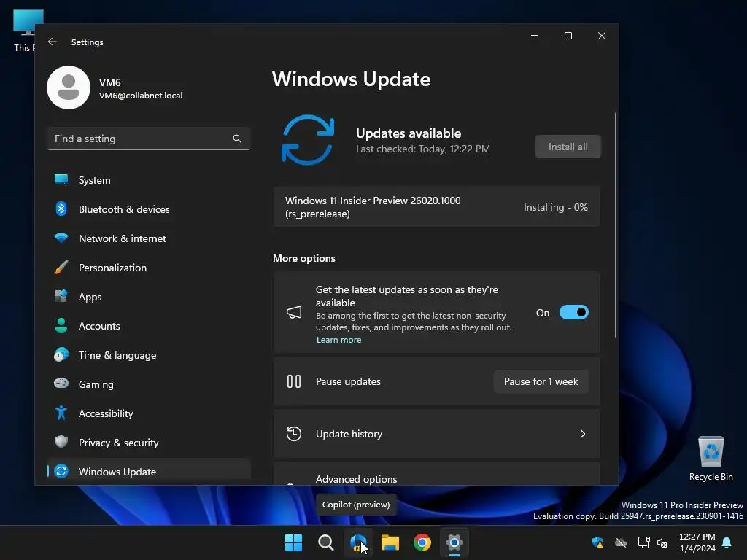
Task: Click the Last checked: Today, 12:22 PM text
Action: click(x=422, y=149)
